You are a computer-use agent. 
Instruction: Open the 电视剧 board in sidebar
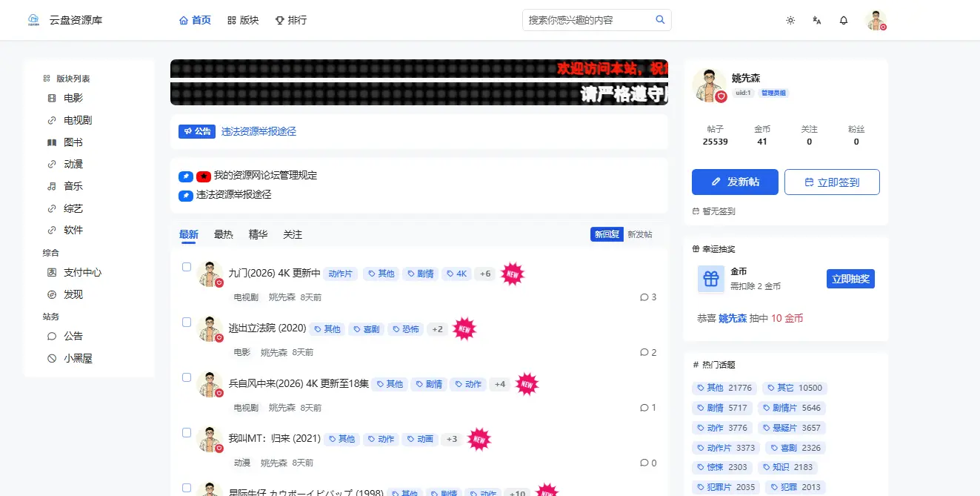coord(78,120)
